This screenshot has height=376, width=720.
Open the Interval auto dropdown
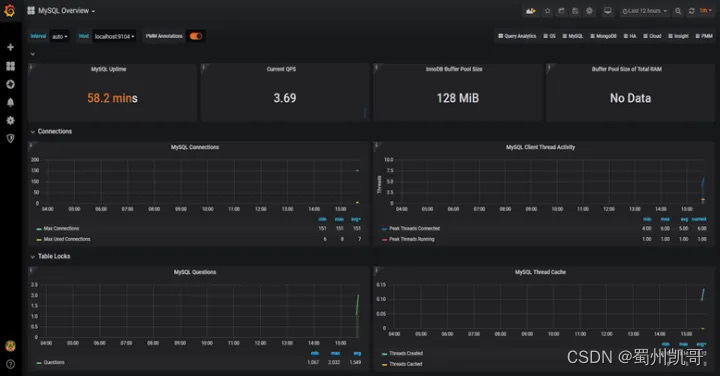click(x=60, y=36)
